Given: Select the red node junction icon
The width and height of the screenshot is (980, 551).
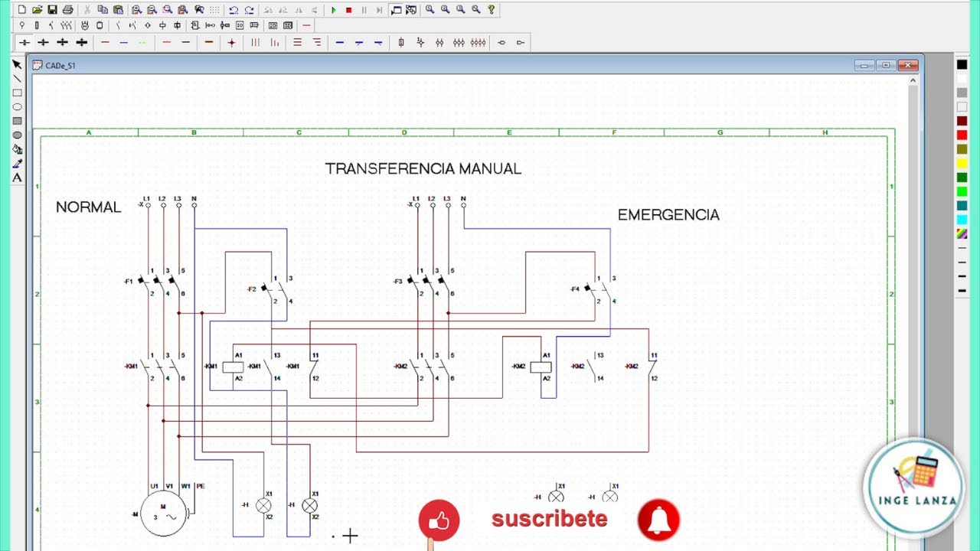Looking at the screenshot, I should tap(231, 43).
